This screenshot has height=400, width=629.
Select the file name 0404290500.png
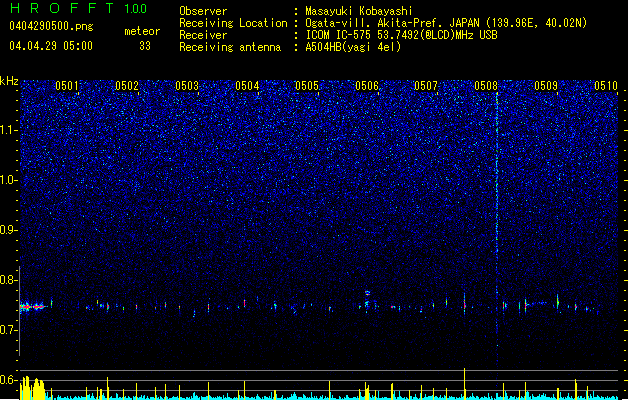[x=51, y=26]
